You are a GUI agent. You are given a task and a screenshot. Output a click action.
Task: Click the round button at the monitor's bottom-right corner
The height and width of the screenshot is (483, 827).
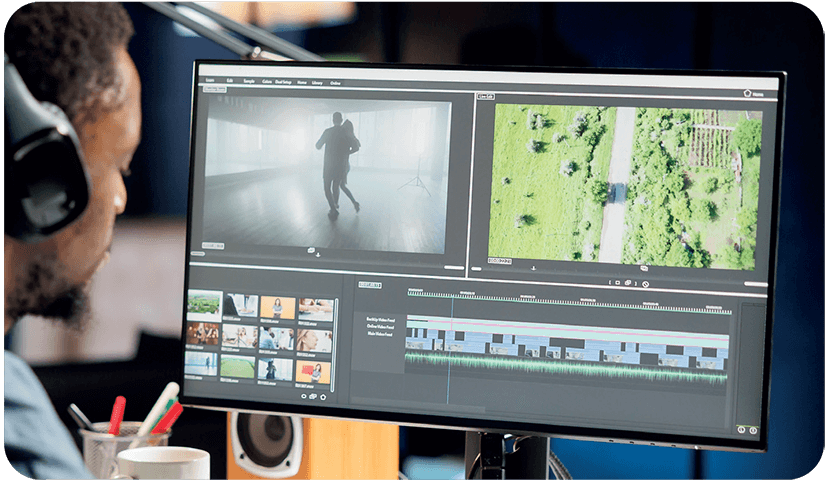pyautogui.click(x=752, y=430)
